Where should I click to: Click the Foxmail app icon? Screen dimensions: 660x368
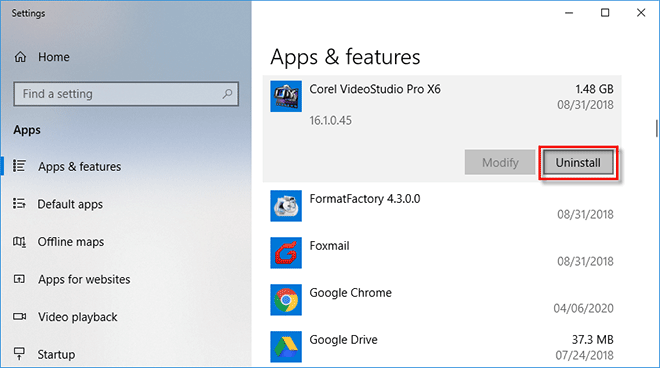[286, 253]
